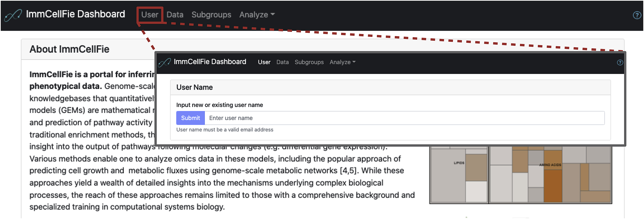The width and height of the screenshot is (644, 219).
Task: Select the AMINO ACIDS label in the treemap
Action: [550, 165]
